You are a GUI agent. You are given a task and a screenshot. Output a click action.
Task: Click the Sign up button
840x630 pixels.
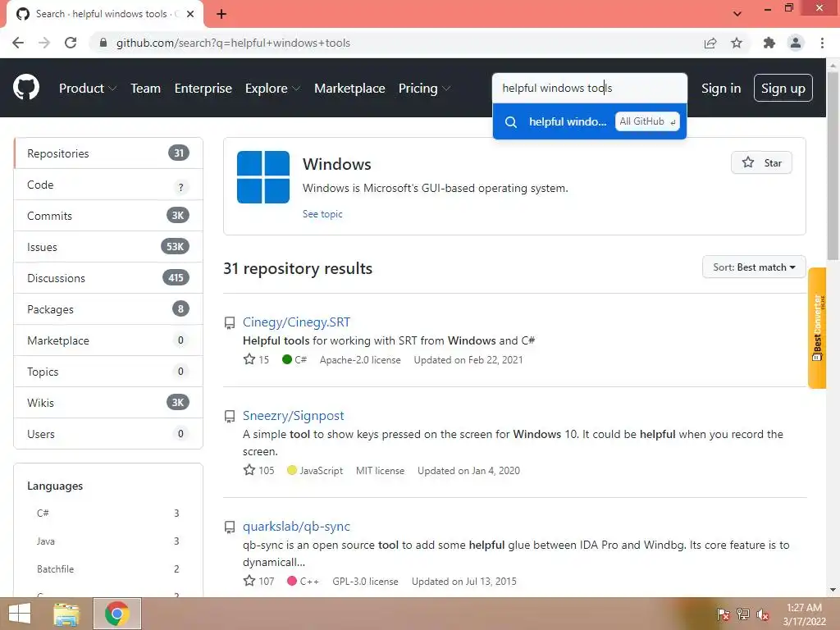[783, 89]
